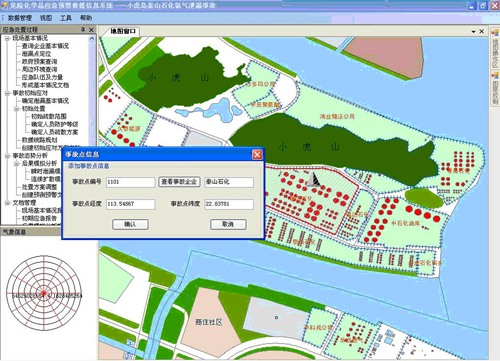500x361 pixels.
Task: Confirm the dialog with the 确认 button
Action: coord(130,224)
